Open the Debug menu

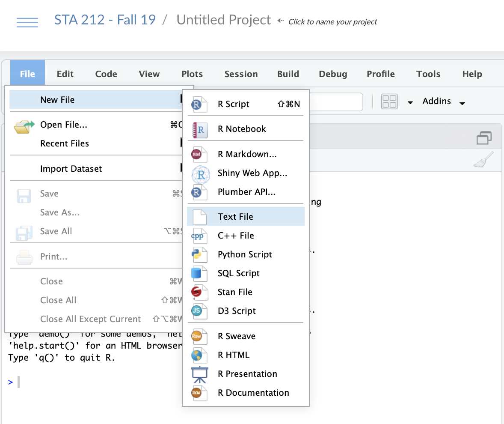(x=333, y=74)
